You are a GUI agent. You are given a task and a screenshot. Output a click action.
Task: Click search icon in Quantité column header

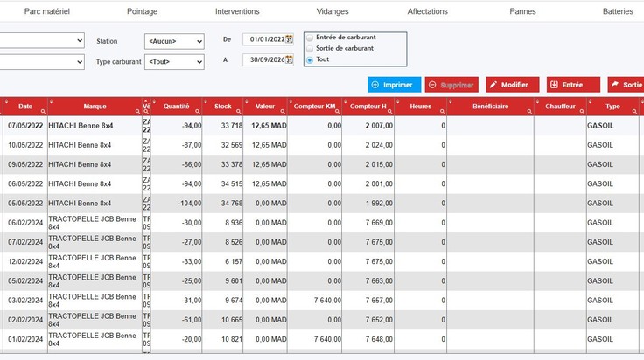pyautogui.click(x=198, y=111)
